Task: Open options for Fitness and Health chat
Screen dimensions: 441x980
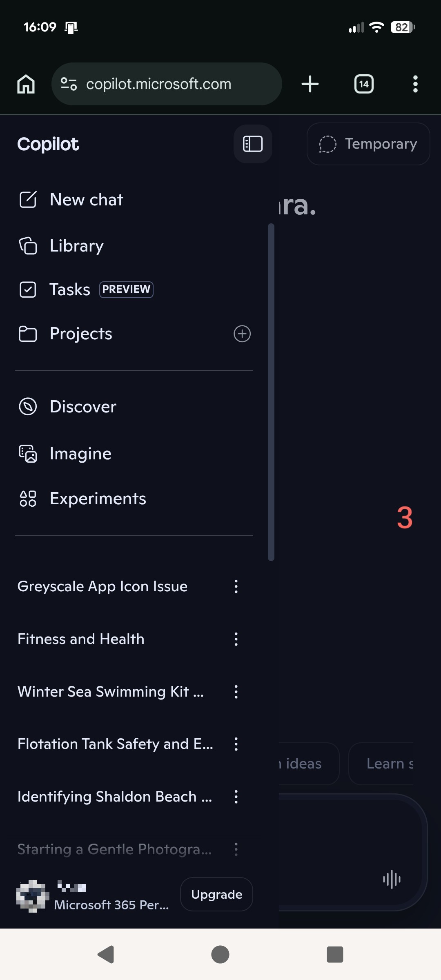Action: 236,639
